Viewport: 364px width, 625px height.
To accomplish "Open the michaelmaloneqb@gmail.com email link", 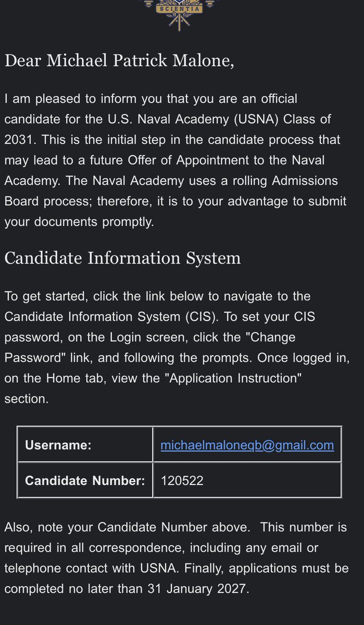I will click(247, 445).
